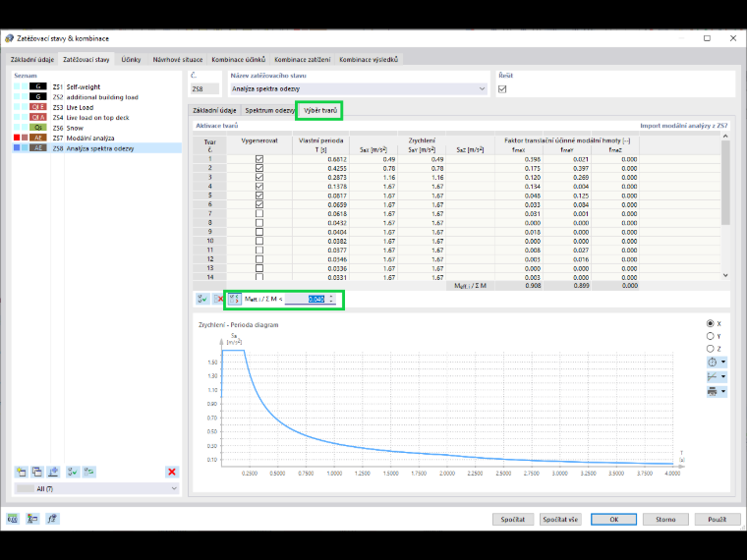
Task: Create a new load case icon
Action: coord(21,472)
